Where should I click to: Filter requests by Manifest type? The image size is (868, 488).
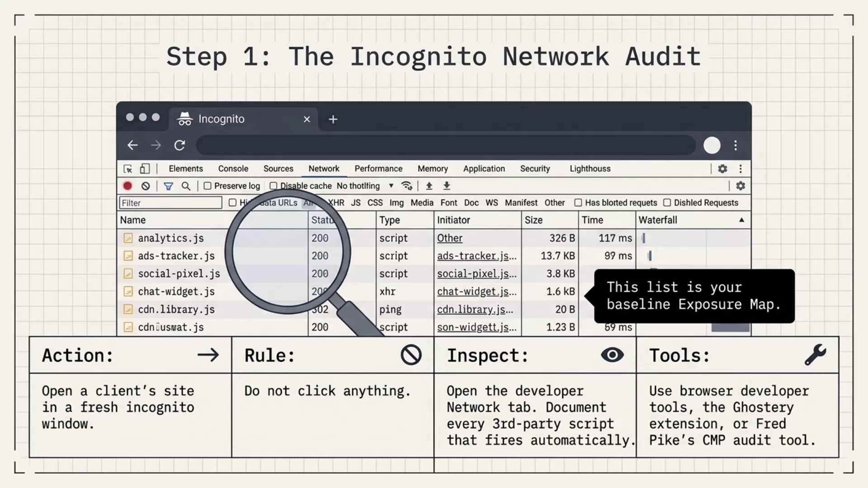tap(521, 203)
